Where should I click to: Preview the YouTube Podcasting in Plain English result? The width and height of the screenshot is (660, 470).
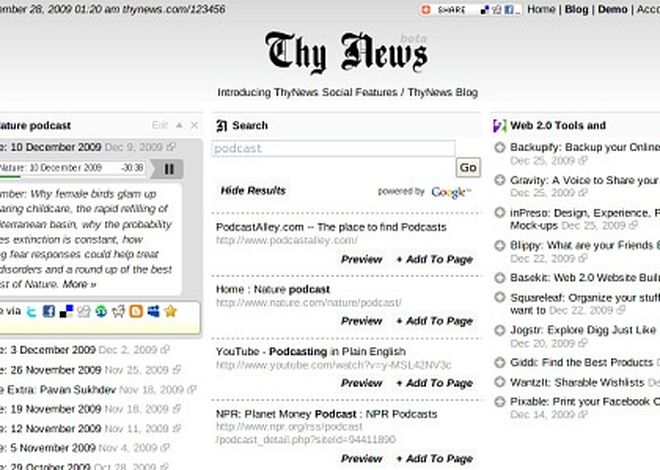(362, 383)
